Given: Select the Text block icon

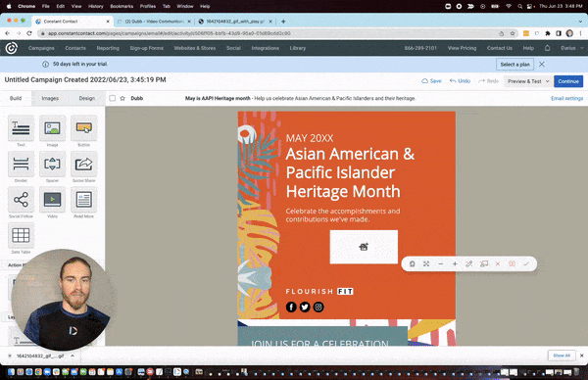Looking at the screenshot, I should pos(21,128).
